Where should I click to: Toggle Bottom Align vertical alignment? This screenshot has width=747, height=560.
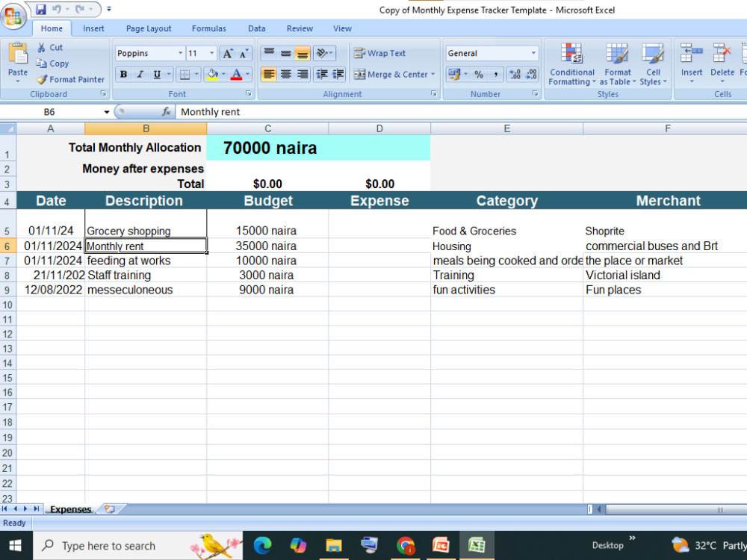point(303,53)
